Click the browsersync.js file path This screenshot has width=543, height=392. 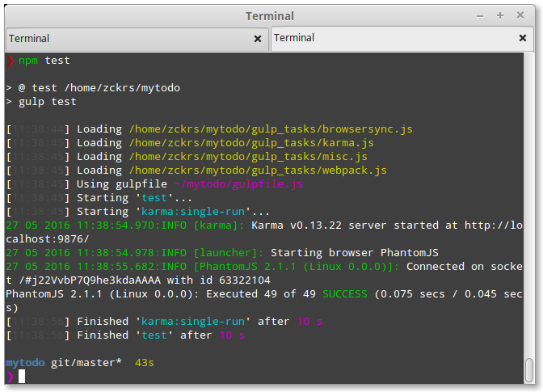pos(271,129)
